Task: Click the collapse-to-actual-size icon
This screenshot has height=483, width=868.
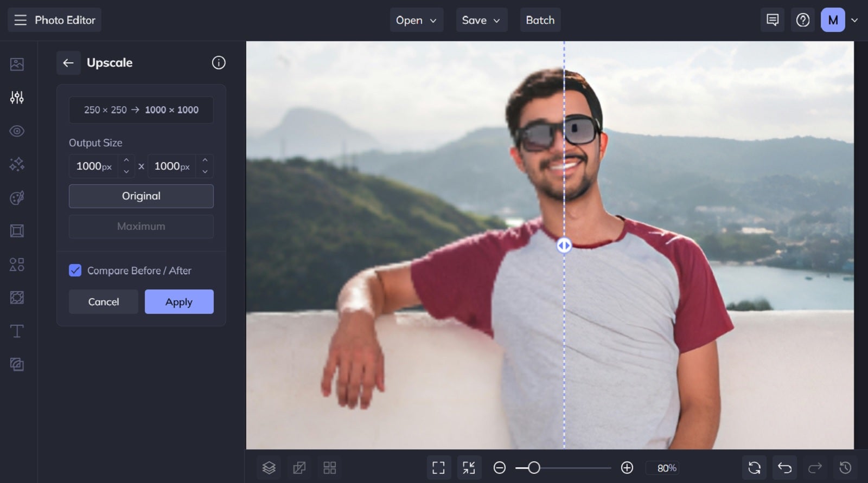Action: tap(469, 468)
